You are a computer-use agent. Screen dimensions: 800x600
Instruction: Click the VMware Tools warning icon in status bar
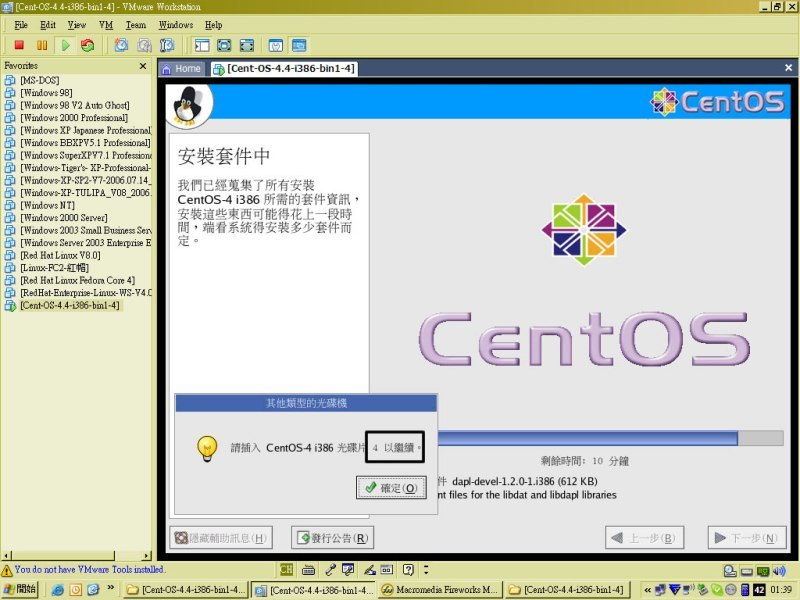(x=7, y=570)
